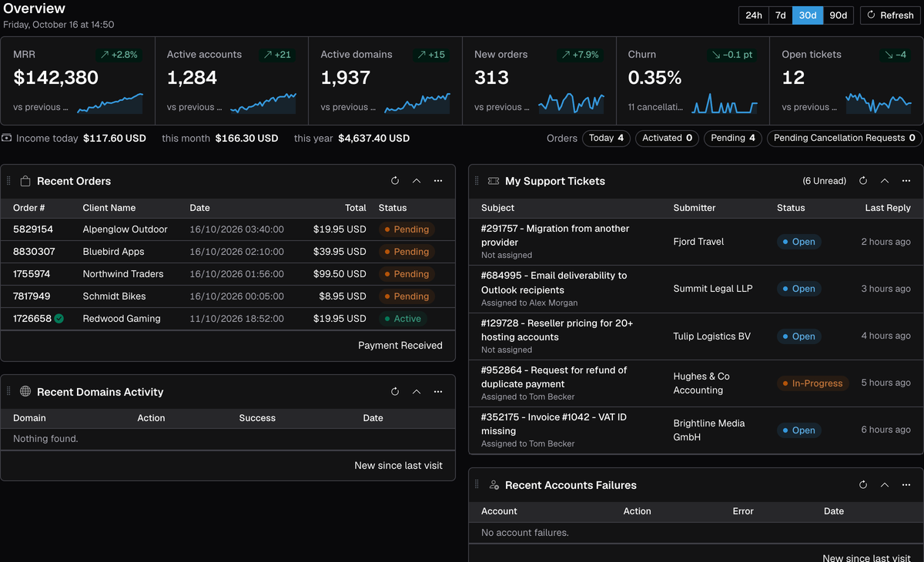This screenshot has height=562, width=924.
Task: Open ticket #952864 refund of duplicate payment
Action: (554, 377)
